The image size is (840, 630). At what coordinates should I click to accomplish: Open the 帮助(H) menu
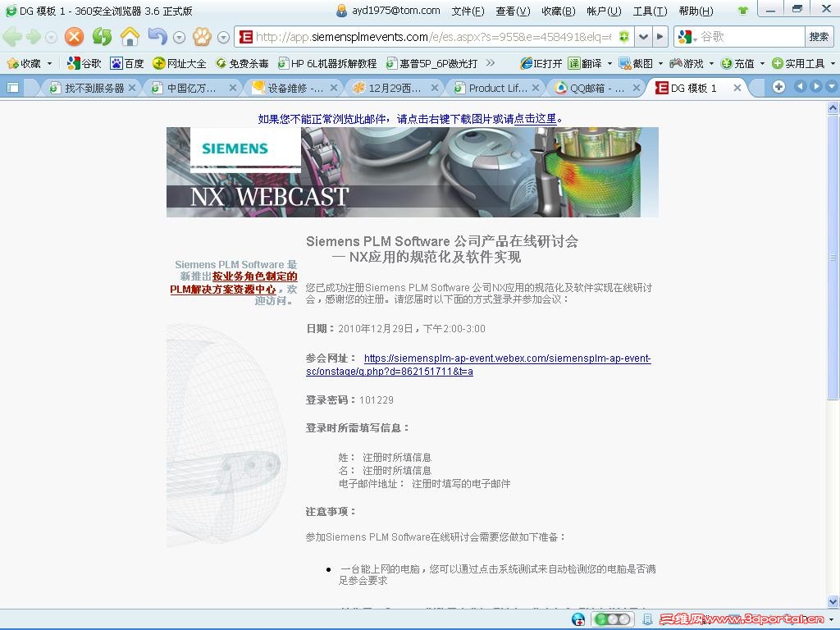[x=696, y=11]
